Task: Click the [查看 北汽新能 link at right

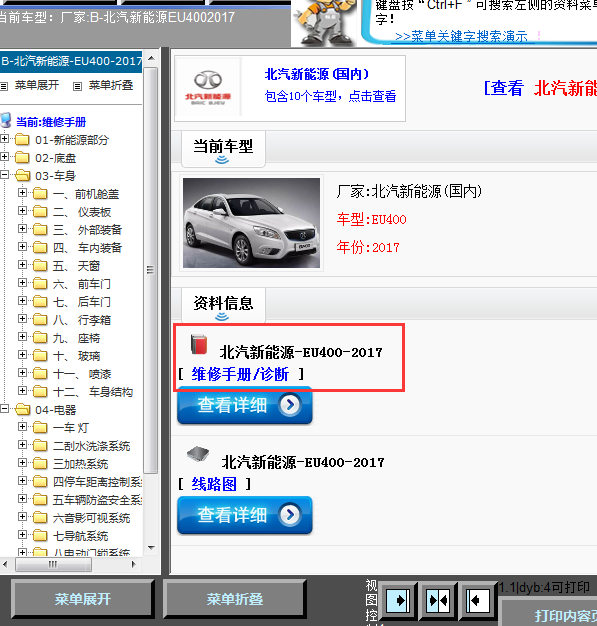Action: pos(540,88)
